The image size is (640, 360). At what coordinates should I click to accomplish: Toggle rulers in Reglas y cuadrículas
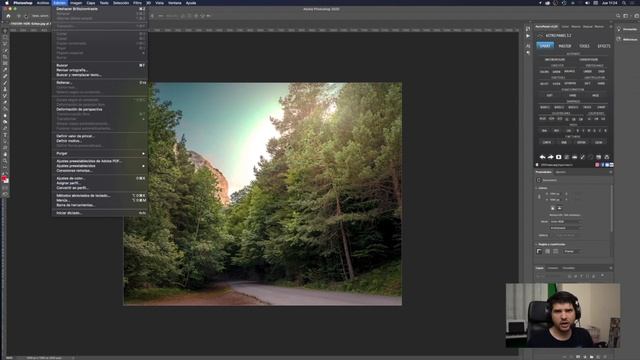[x=539, y=251]
